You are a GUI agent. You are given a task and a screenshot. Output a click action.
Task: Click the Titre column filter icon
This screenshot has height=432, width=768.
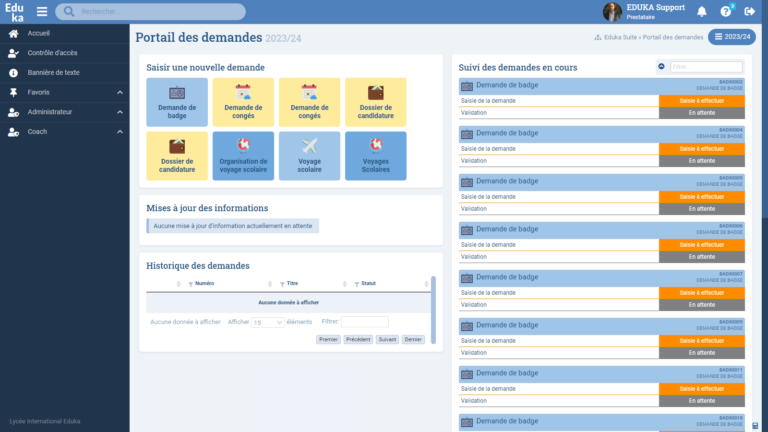[x=282, y=284]
